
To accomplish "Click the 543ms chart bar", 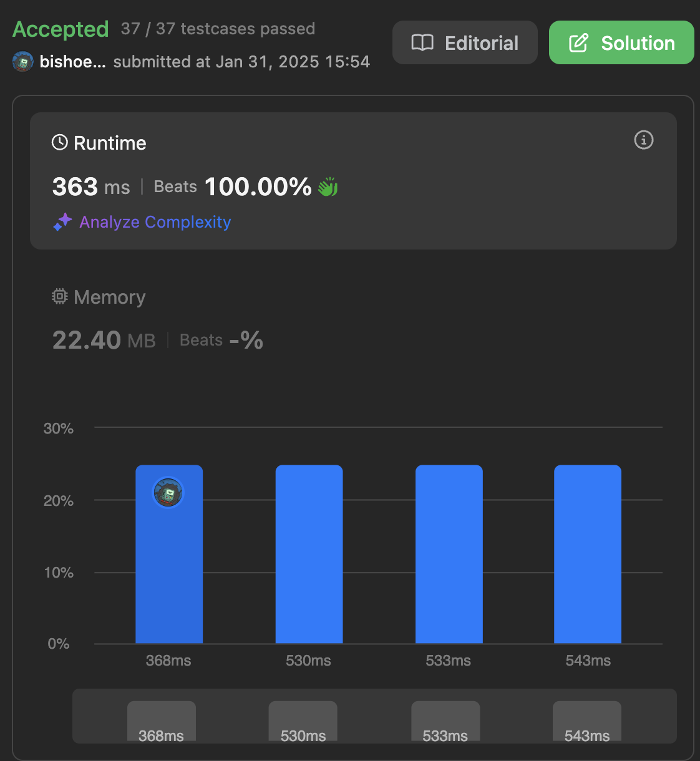I will (588, 554).
